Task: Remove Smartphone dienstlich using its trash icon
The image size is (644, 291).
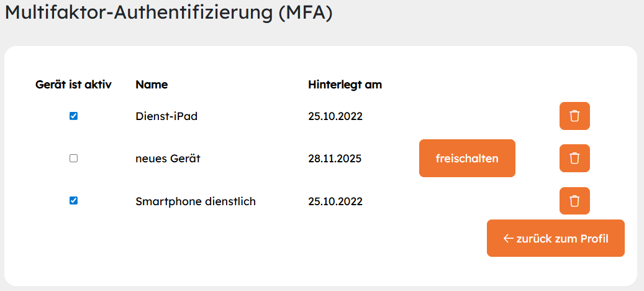Action: (x=574, y=201)
